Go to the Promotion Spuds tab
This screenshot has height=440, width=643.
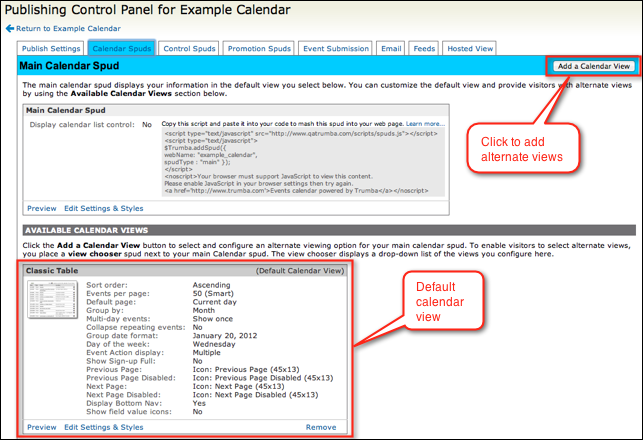tap(259, 48)
